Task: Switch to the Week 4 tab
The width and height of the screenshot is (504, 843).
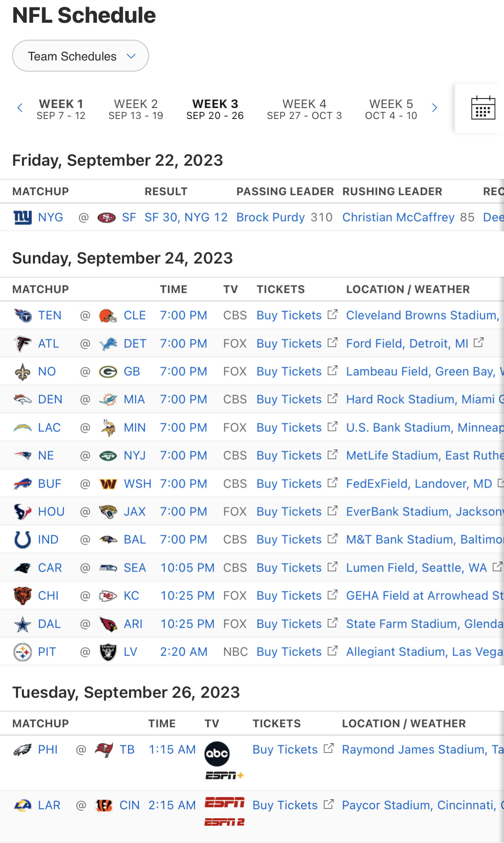Action: (304, 109)
